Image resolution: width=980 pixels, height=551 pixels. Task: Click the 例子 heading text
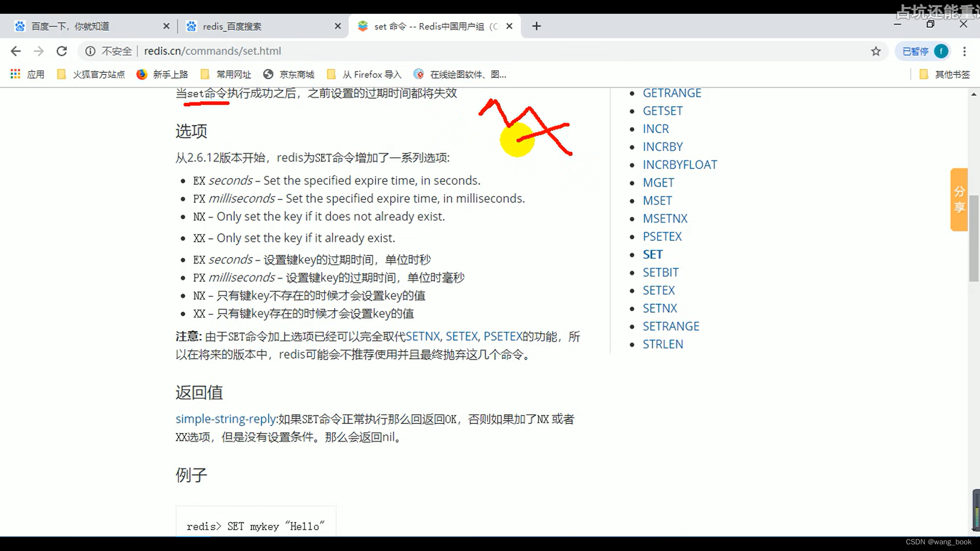pos(191,475)
